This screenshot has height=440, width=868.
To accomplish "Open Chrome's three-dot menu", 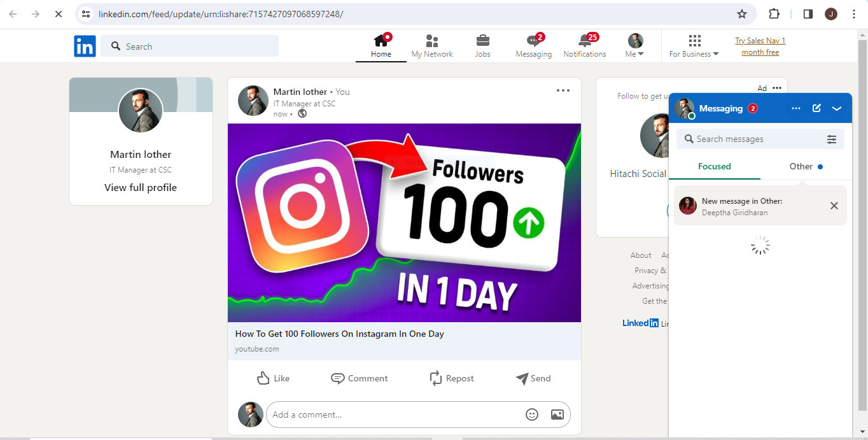I will pos(854,14).
